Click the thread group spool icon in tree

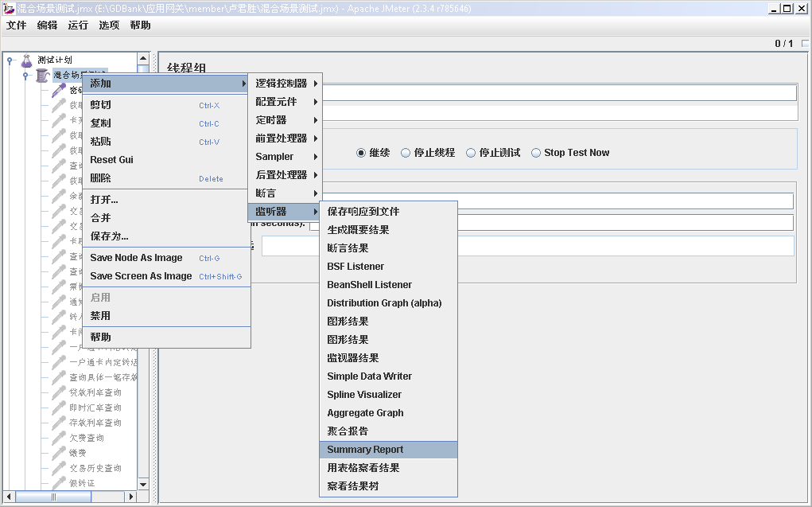click(x=43, y=76)
